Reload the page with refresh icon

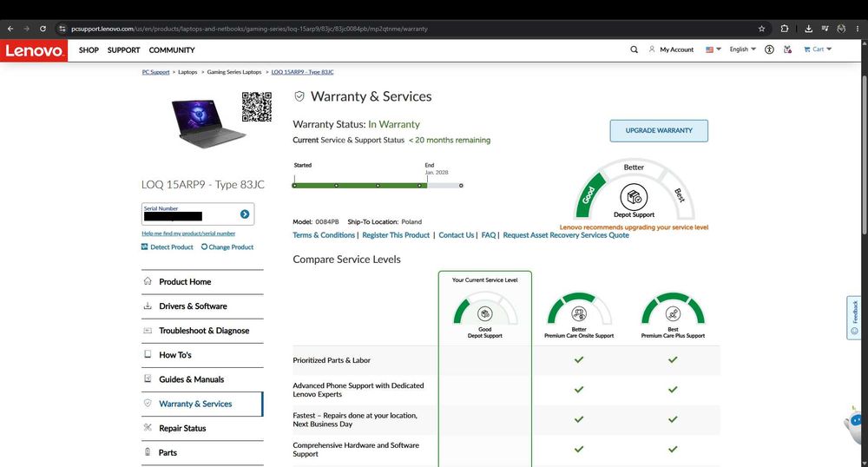click(43, 29)
